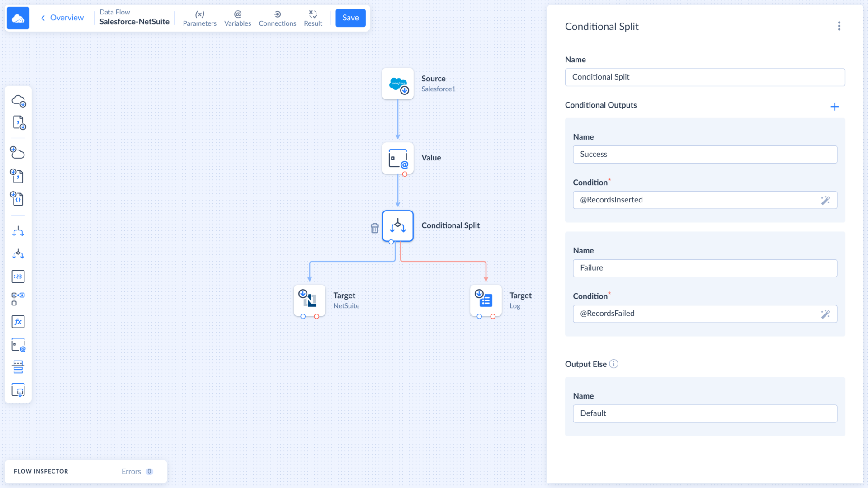
Task: Edit the Failure output name field
Action: click(704, 268)
